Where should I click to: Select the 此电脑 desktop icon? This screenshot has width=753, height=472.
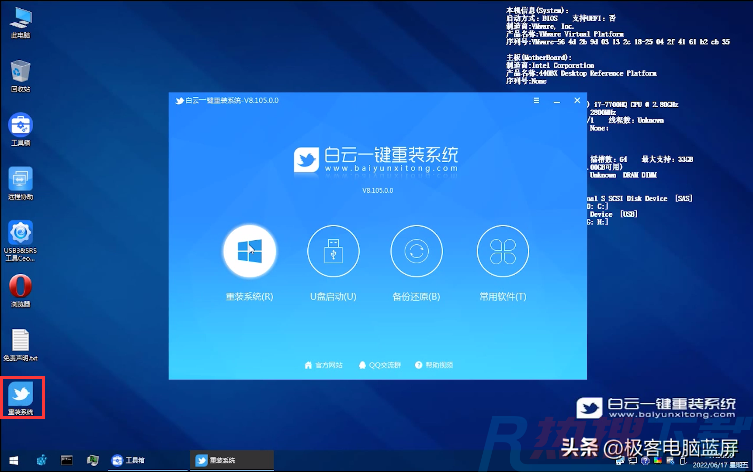click(x=21, y=23)
